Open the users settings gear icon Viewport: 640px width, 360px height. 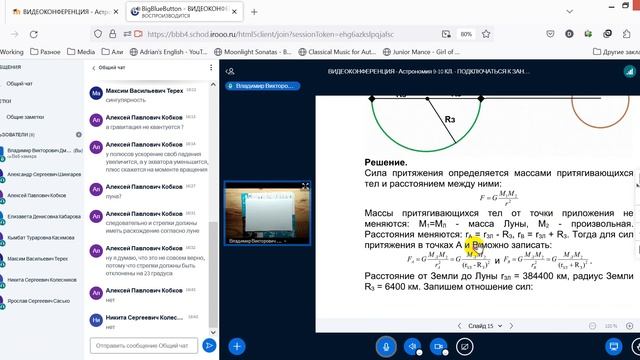[x=79, y=134]
